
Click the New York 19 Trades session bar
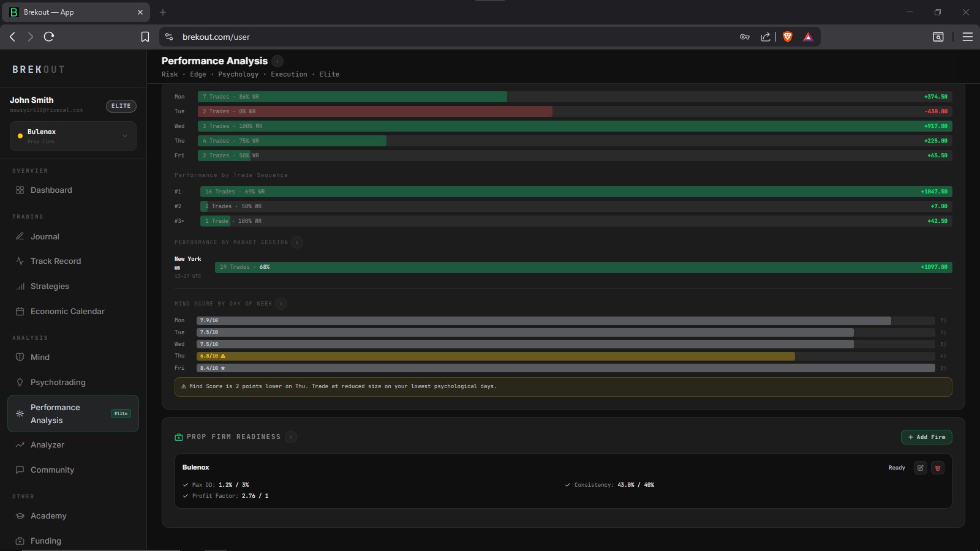click(583, 267)
